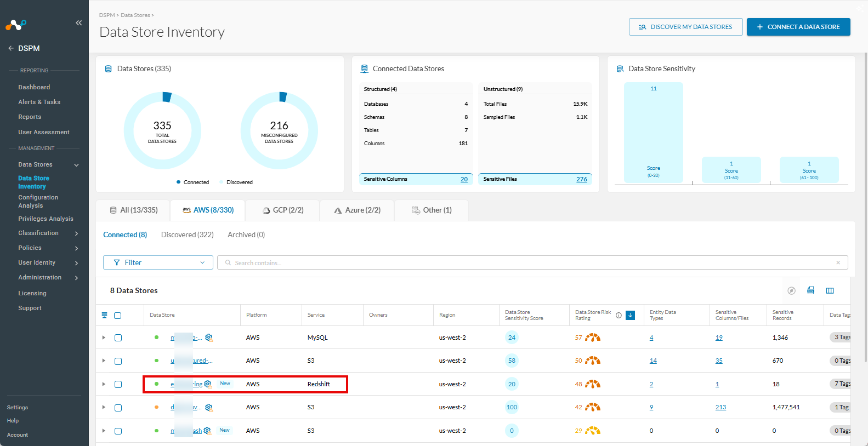This screenshot has height=446, width=868.
Task: Click the gear icon on the Redshift data store
Action: click(x=208, y=384)
